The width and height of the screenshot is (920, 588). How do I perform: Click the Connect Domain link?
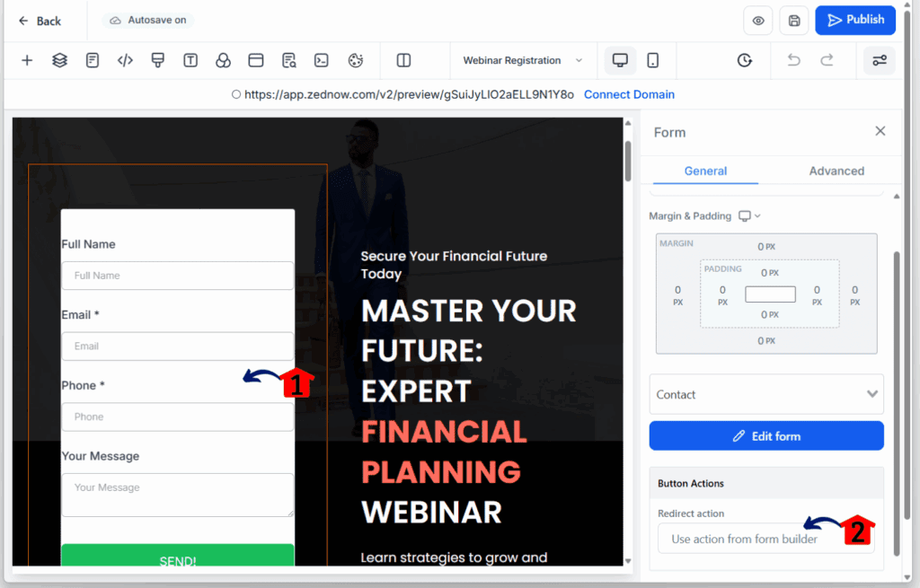click(x=629, y=94)
